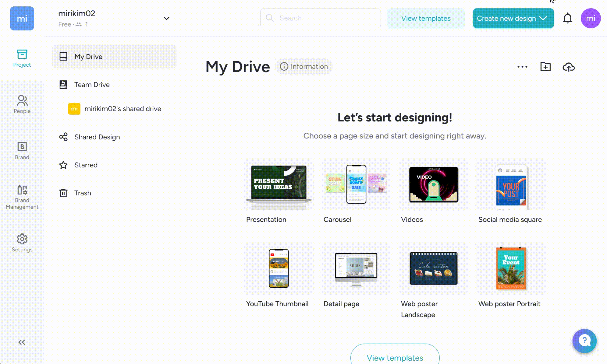Image resolution: width=607 pixels, height=364 pixels.
Task: Show My Drive Information
Action: pyautogui.click(x=304, y=67)
